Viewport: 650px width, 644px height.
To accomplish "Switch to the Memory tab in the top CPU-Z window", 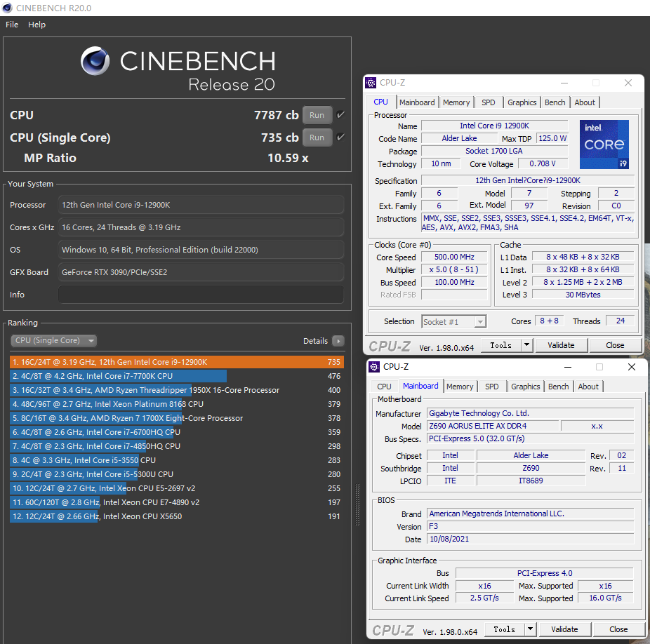I will coord(456,102).
